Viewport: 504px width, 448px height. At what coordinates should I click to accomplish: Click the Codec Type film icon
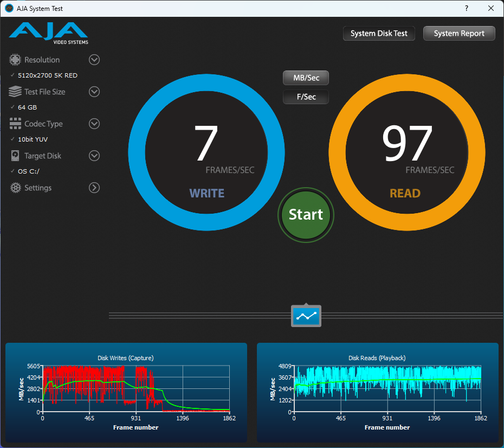[15, 124]
